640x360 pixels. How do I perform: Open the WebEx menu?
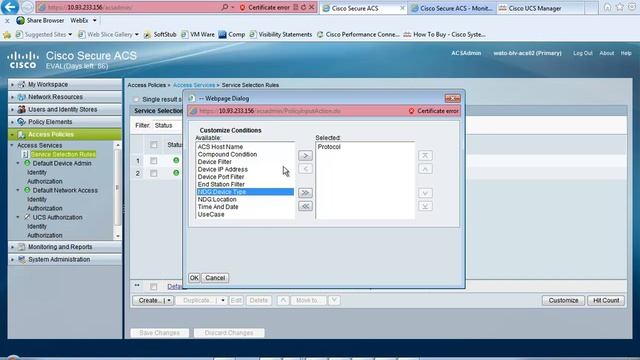pos(83,20)
